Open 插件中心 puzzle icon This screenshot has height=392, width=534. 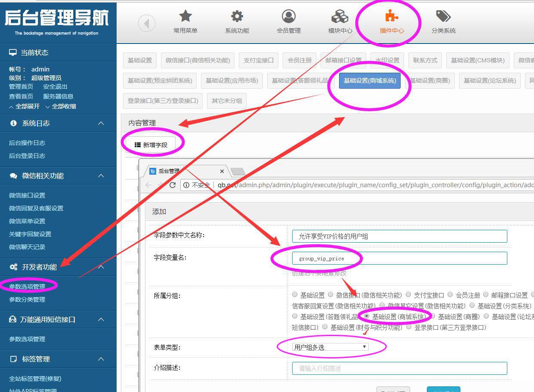392,16
